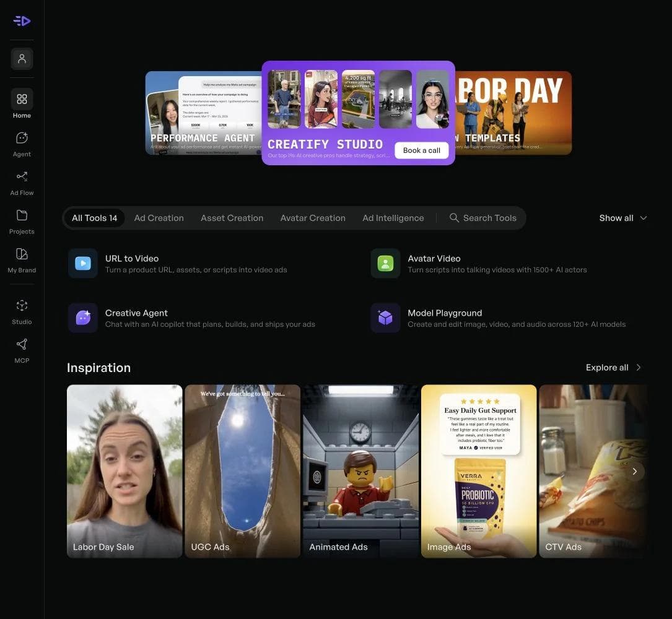
Task: Open the Performance Agent banner
Action: tap(204, 113)
